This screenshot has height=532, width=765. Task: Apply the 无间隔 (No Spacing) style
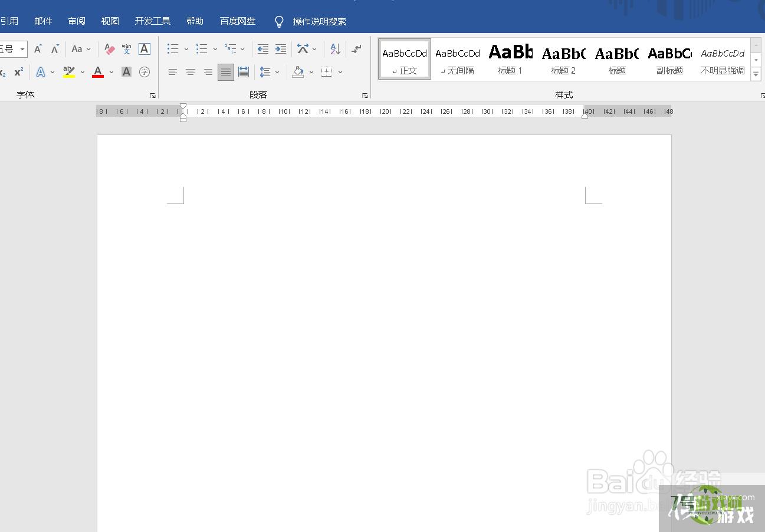click(458, 59)
